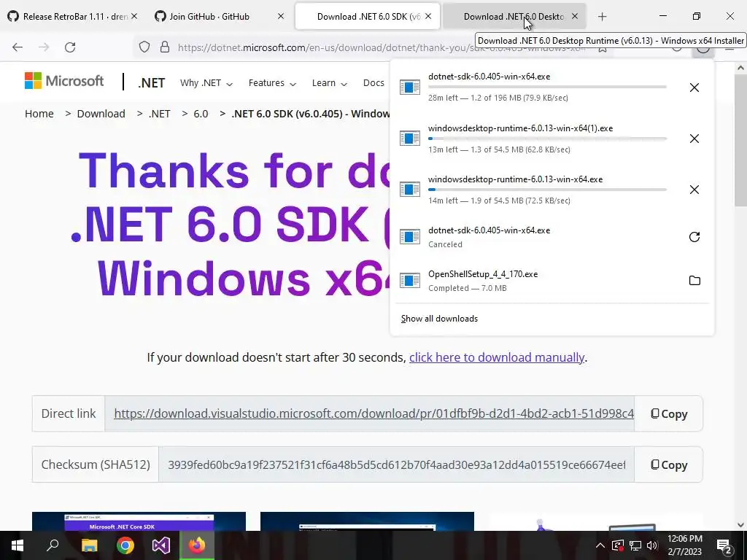Open File Explorer from taskbar

coord(89,545)
